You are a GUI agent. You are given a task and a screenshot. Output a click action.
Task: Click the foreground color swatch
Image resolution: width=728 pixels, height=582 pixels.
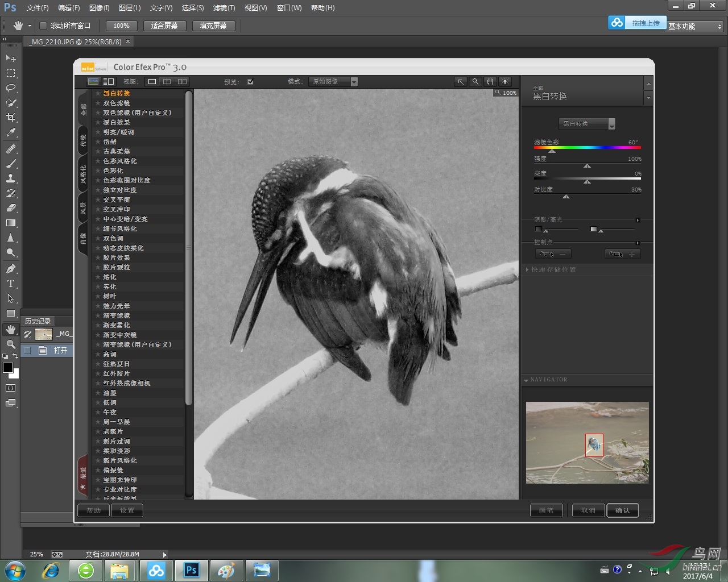click(x=8, y=368)
